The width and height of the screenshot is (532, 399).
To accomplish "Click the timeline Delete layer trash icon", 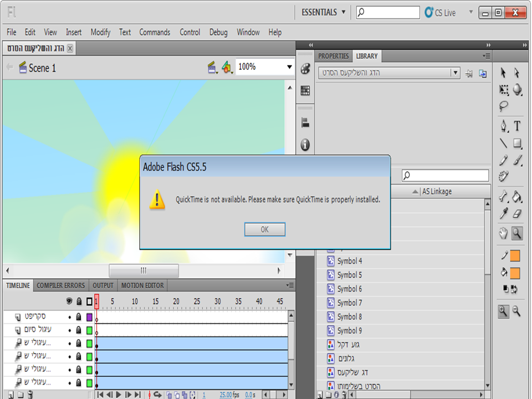I will tap(30, 395).
